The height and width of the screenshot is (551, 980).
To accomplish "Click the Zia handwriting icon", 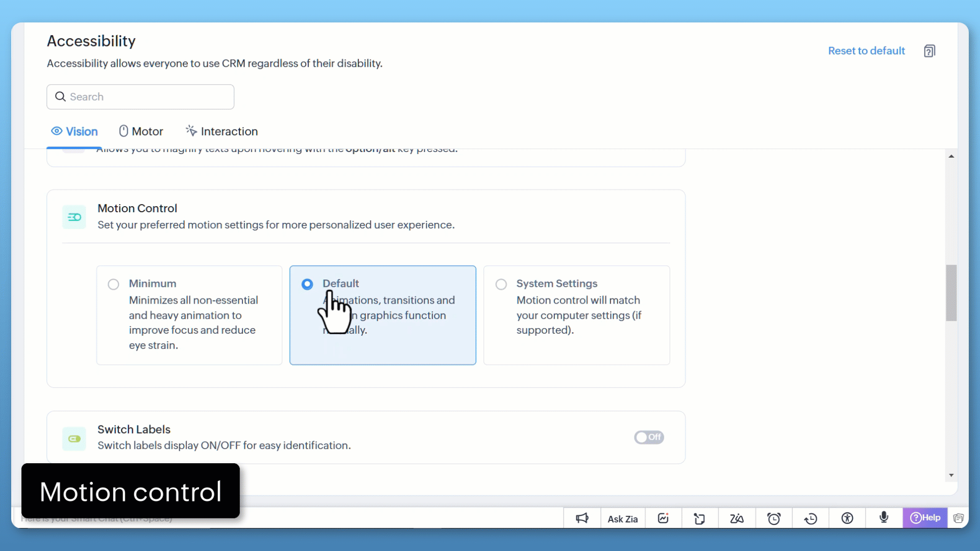I will 737,518.
